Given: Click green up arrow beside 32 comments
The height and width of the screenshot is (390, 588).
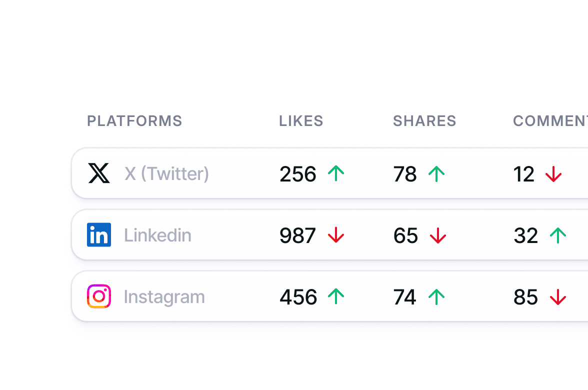Looking at the screenshot, I should pos(557,235).
